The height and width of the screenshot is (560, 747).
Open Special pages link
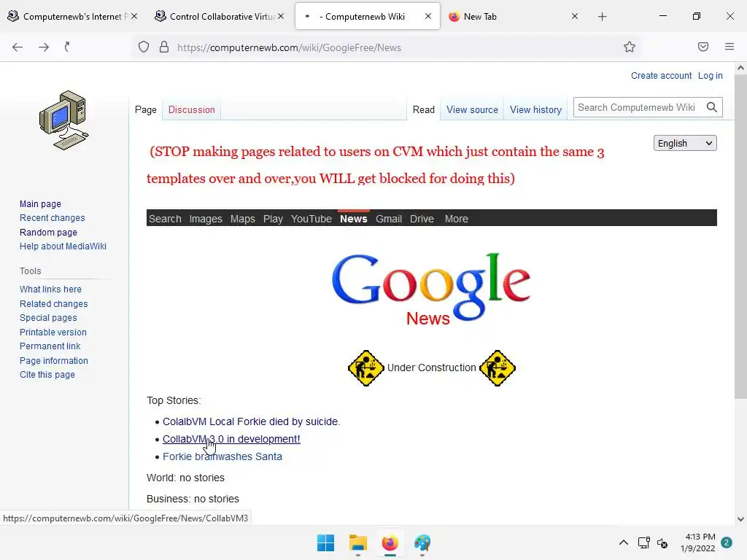[48, 318]
